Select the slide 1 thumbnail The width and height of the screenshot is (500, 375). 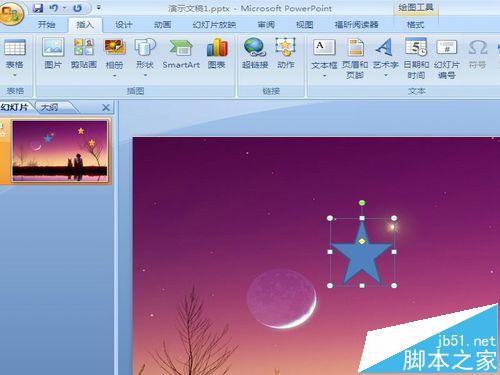point(60,151)
